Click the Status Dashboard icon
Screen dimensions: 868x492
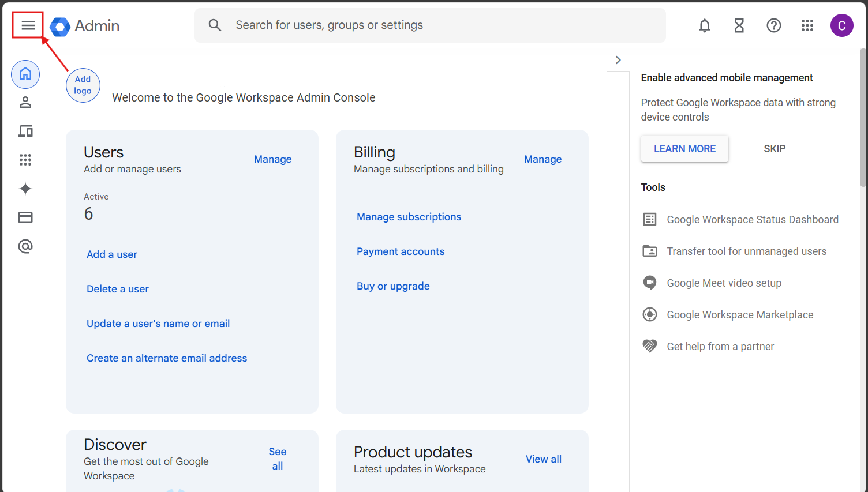coord(650,219)
